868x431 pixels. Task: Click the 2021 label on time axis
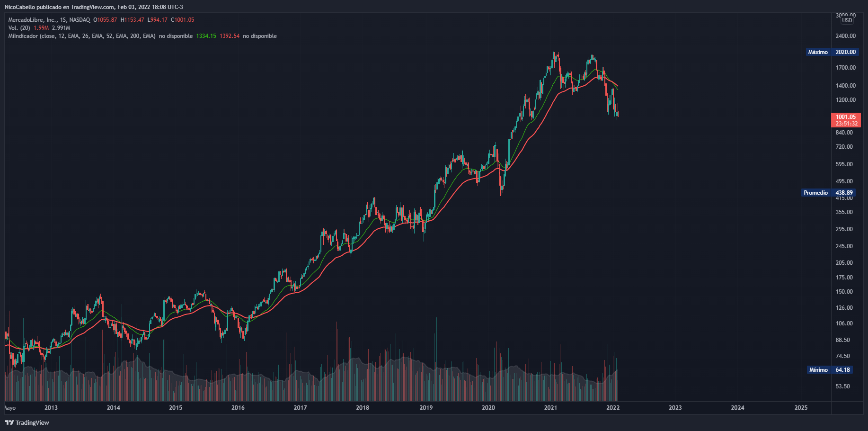[x=550, y=408]
